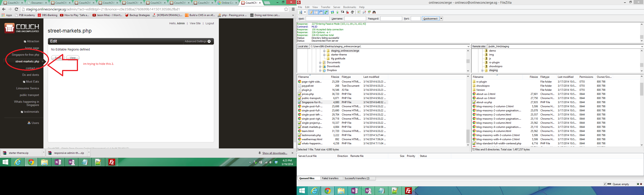Click the Quickconnect button
The height and width of the screenshot is (195, 644).
point(431,18)
